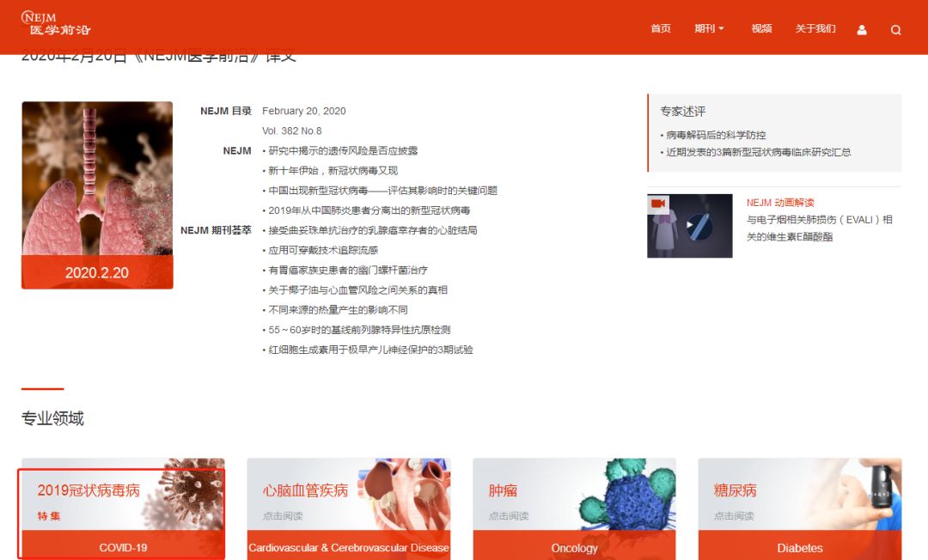The height and width of the screenshot is (560, 928).
Task: Click the red video camera icon
Action: (x=658, y=204)
